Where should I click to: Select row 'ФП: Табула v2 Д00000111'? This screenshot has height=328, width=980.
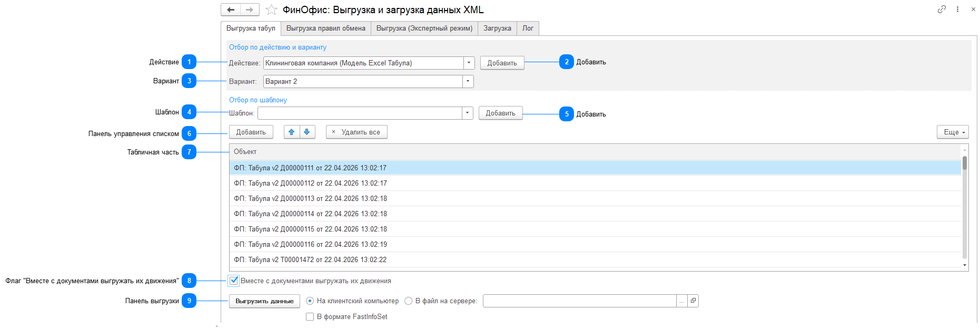[595, 168]
